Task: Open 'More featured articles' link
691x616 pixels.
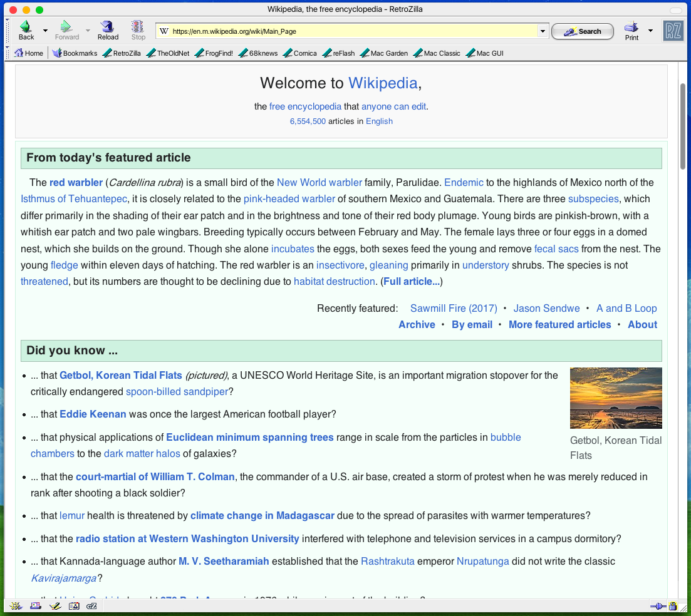Action: [559, 324]
